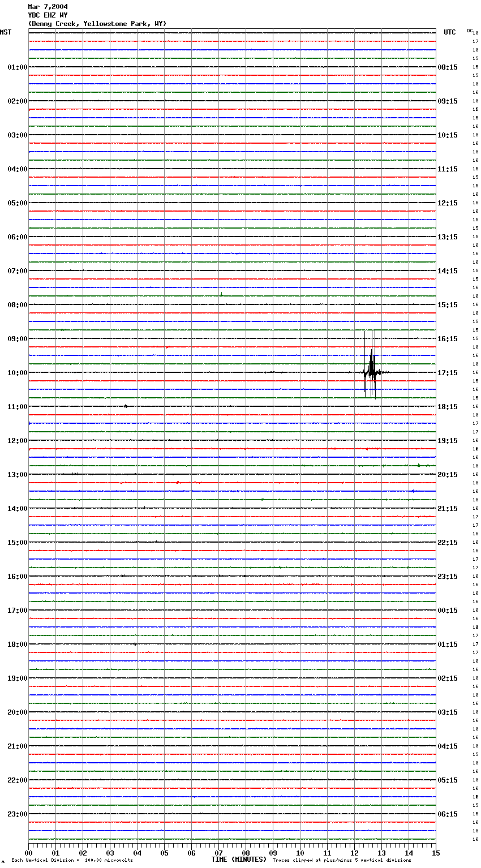Click the UTC time label '20:15'
The image size is (481, 868).
[x=448, y=475]
